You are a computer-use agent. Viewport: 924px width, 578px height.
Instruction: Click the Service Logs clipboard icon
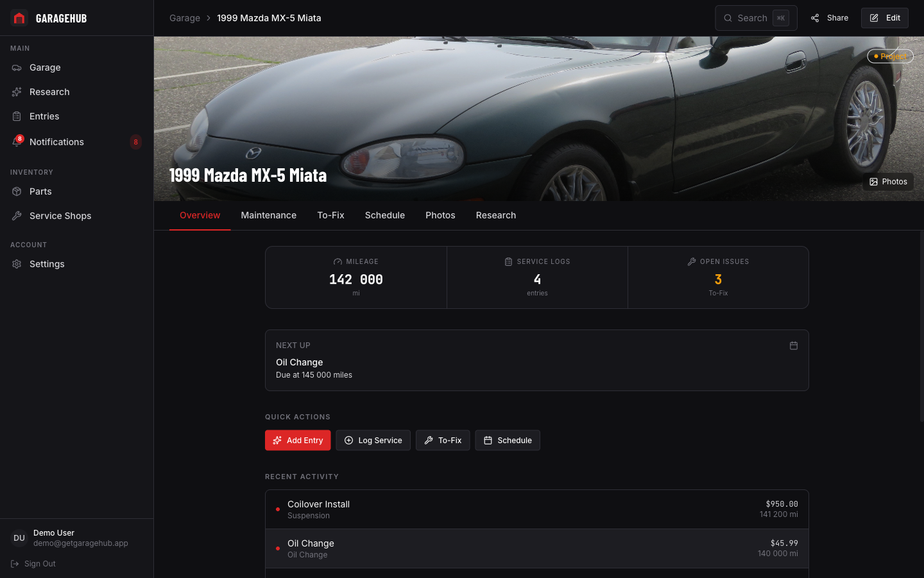click(x=508, y=261)
